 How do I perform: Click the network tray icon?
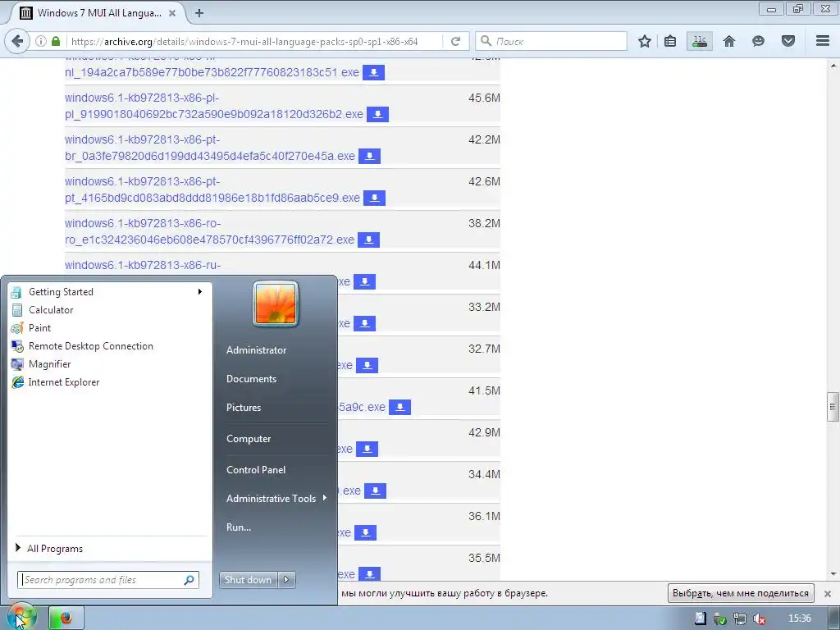point(739,619)
